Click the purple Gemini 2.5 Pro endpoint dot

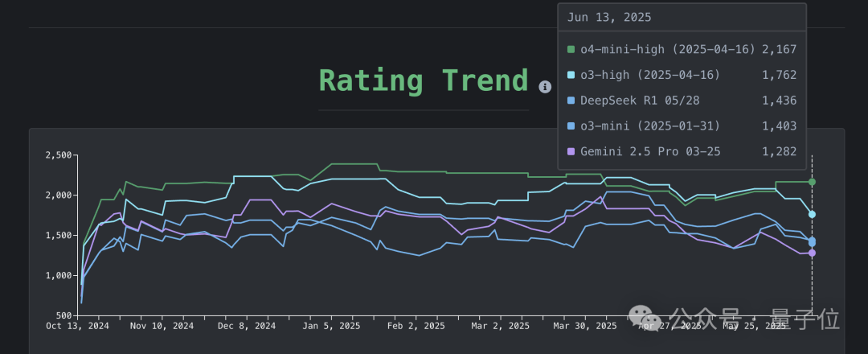pos(812,253)
